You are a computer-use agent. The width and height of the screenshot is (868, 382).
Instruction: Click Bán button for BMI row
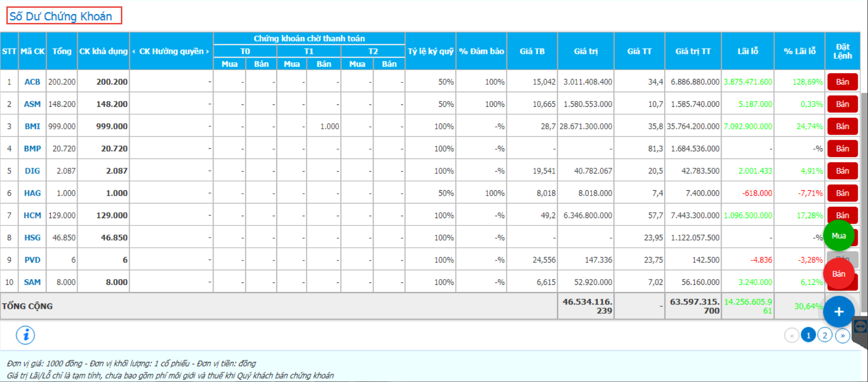click(x=843, y=126)
